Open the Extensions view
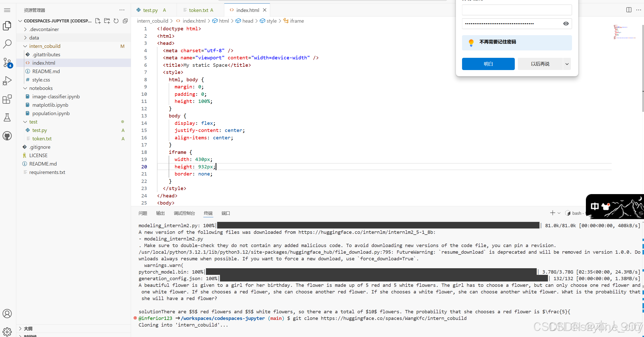The height and width of the screenshot is (337, 644). 7,99
